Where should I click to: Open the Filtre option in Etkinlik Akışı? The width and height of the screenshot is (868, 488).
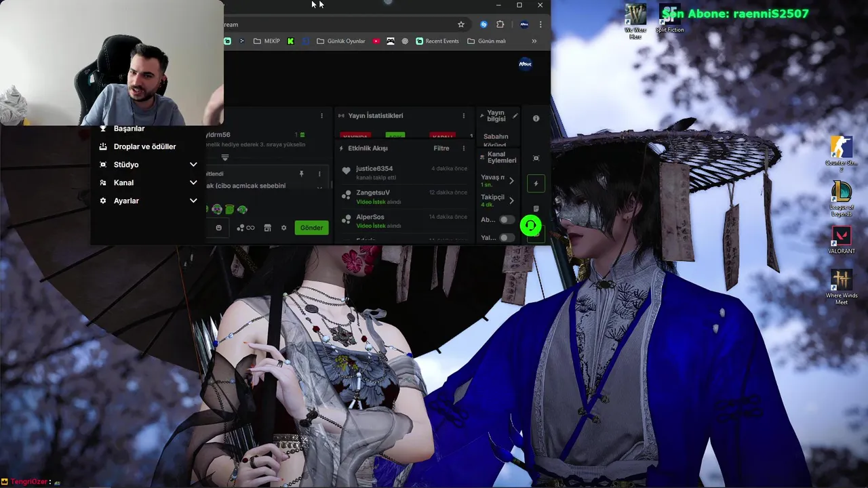[441, 148]
